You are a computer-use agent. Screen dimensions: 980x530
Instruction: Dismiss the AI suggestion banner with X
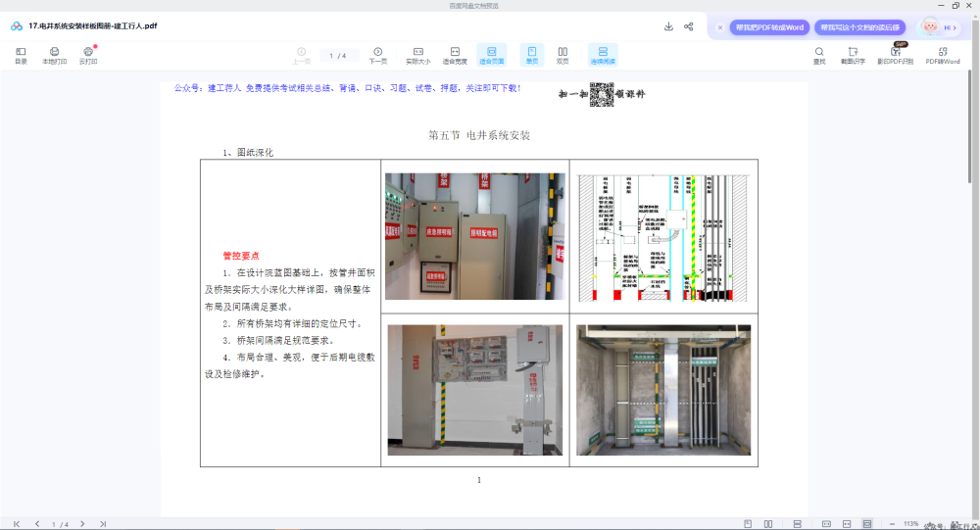coord(720,27)
